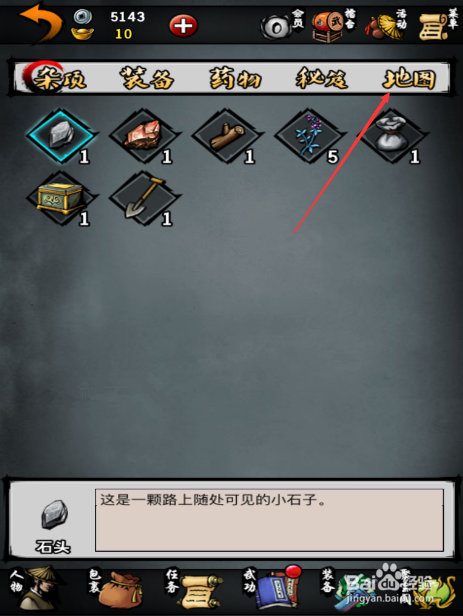Click the red plus add-currency button
Viewport: 463px width, 616px height.
click(x=183, y=26)
